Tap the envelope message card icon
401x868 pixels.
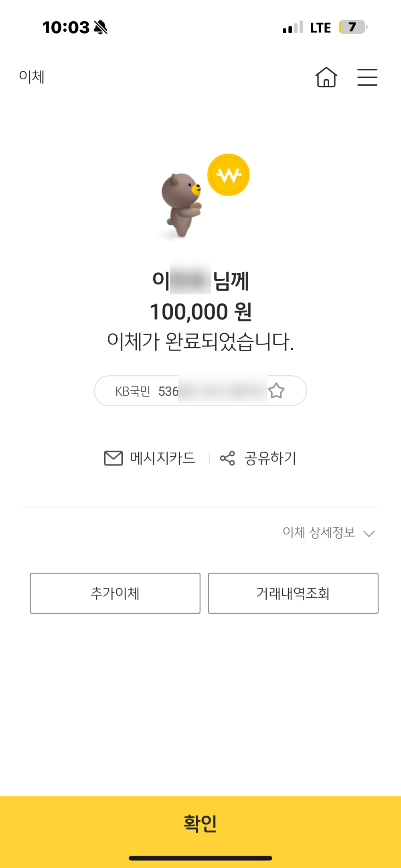(113, 458)
